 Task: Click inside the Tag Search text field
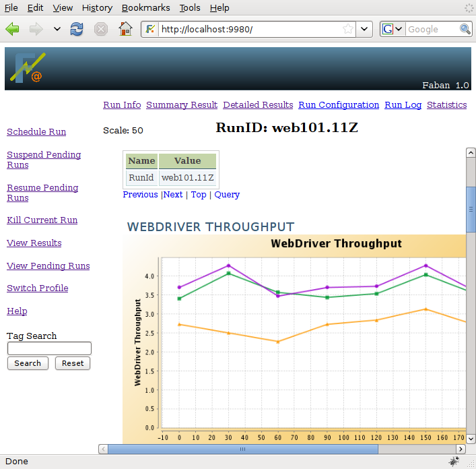pos(49,348)
